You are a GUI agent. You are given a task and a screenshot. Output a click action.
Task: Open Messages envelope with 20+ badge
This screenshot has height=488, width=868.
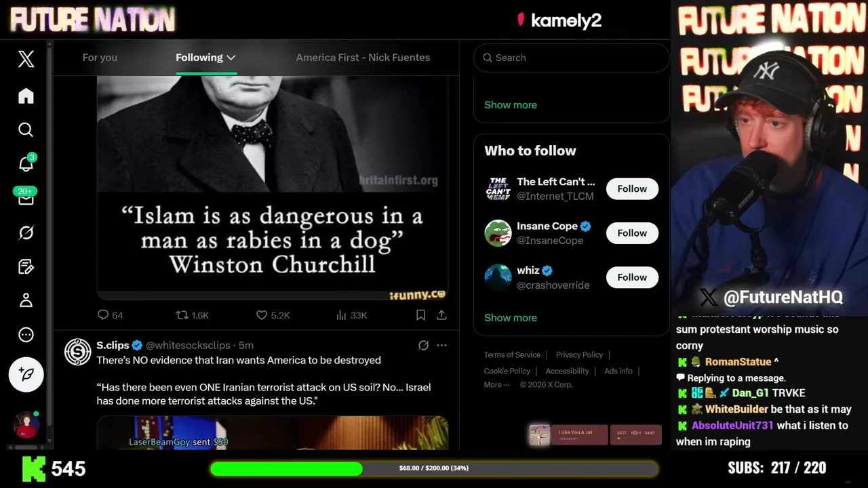tap(26, 199)
